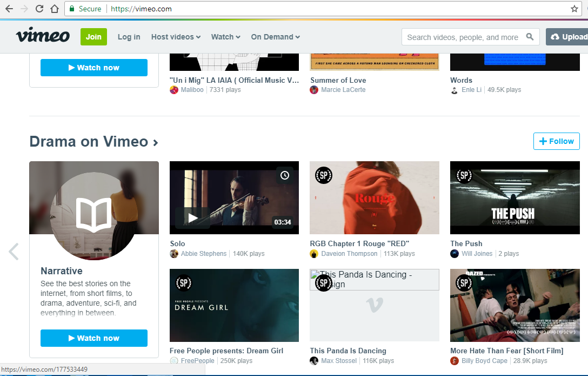Click the green Join button
588x376 pixels.
(93, 37)
